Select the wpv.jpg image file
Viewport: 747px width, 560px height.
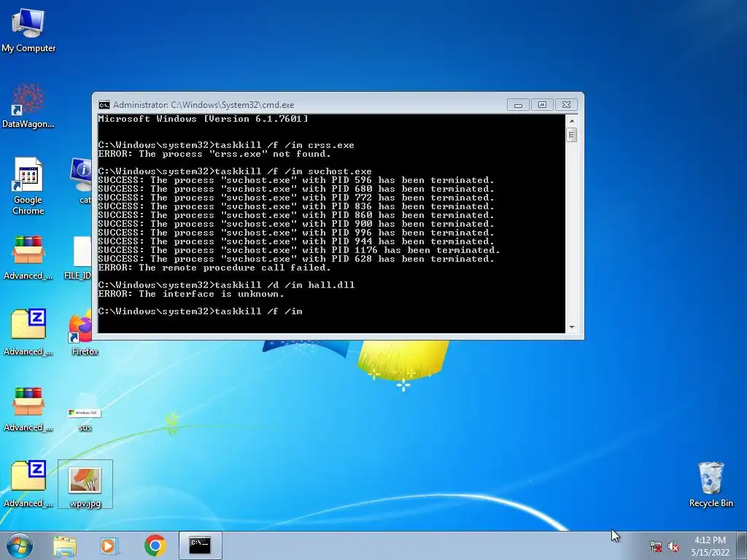pyautogui.click(x=85, y=484)
